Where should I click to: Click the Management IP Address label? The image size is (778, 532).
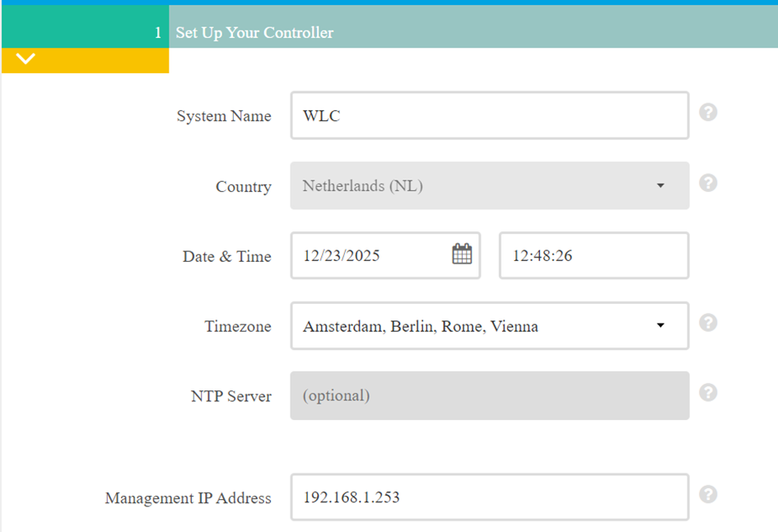pyautogui.click(x=188, y=498)
